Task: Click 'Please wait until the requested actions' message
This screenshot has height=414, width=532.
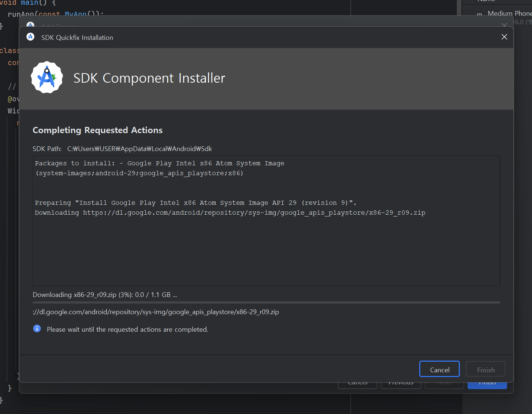Action: click(x=127, y=330)
